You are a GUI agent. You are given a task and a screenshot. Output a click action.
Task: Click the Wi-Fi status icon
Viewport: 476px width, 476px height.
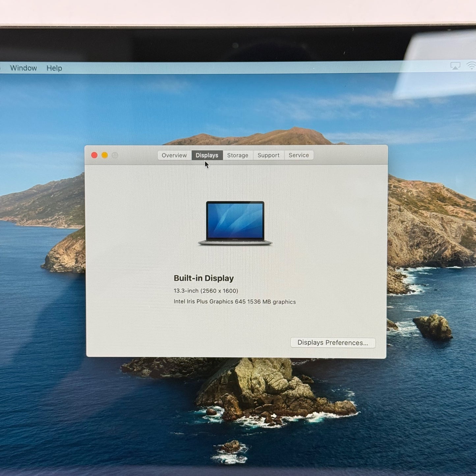pos(471,66)
